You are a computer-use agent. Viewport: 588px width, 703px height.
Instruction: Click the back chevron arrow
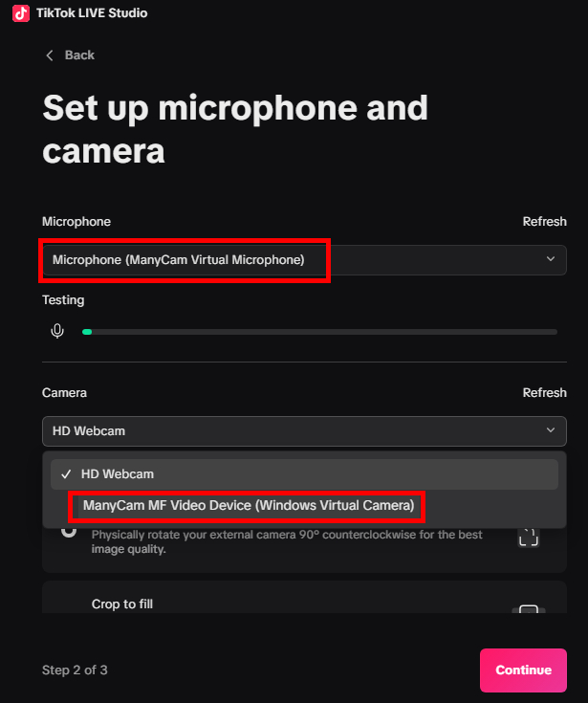(50, 55)
